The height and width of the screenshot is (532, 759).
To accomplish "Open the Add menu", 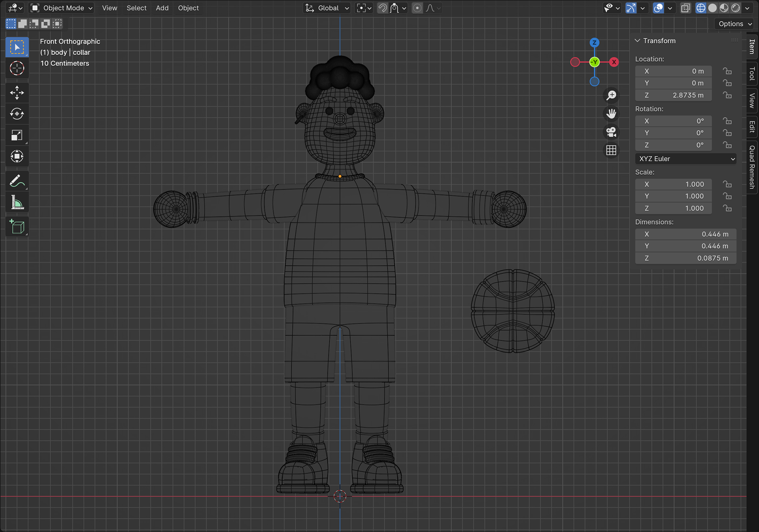I will (162, 8).
